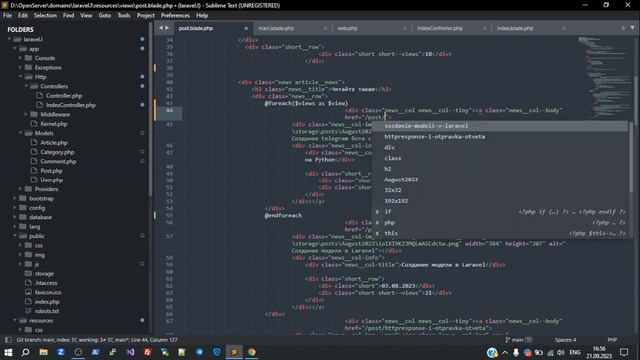
Task: Open Chrome browser from taskbar
Action: (251, 352)
